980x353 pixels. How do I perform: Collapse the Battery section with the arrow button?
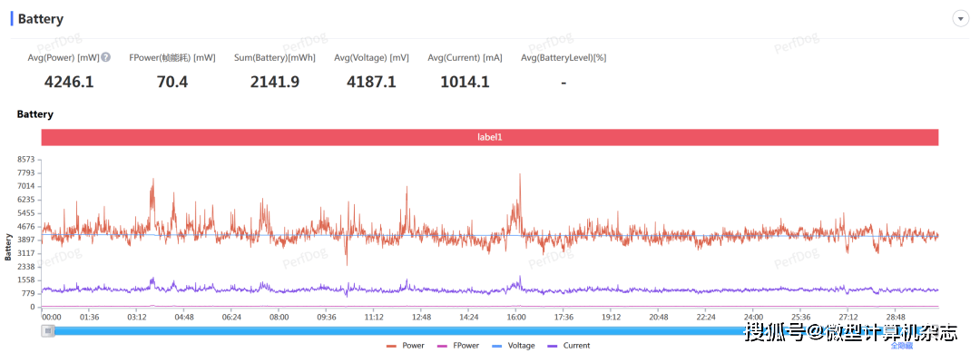coord(961,19)
